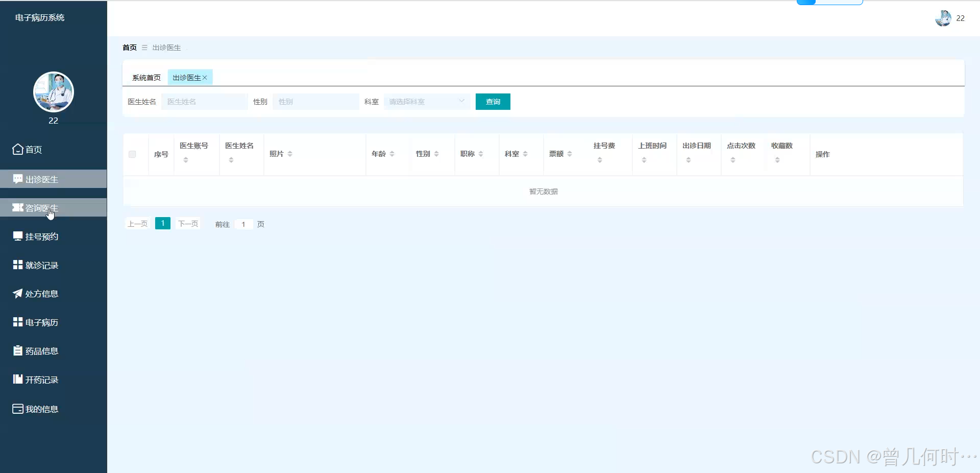Open 电子病历 using its sidebar icon
The width and height of the screenshot is (980, 473).
(17, 322)
